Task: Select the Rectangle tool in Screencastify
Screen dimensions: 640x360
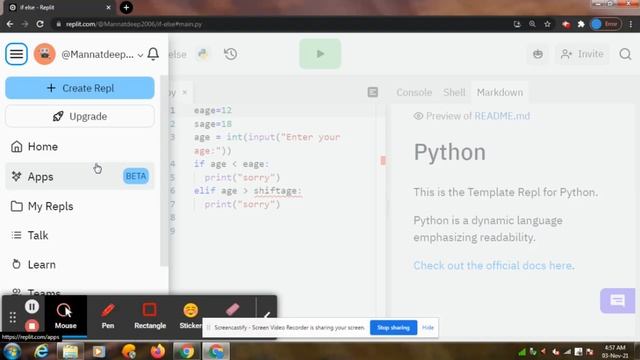Action: [150, 316]
